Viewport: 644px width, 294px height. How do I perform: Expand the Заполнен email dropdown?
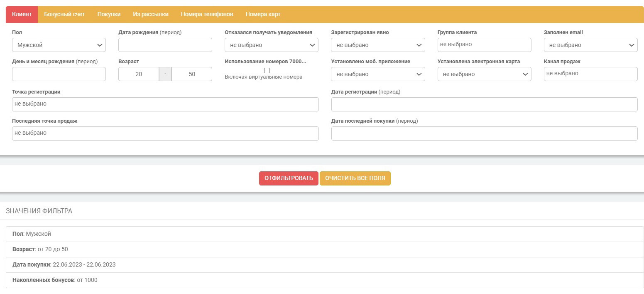point(591,45)
